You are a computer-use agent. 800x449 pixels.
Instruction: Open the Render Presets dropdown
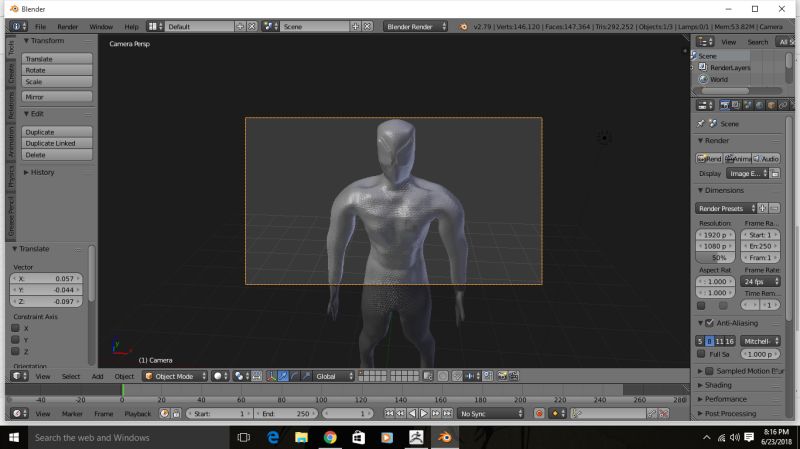pyautogui.click(x=726, y=208)
